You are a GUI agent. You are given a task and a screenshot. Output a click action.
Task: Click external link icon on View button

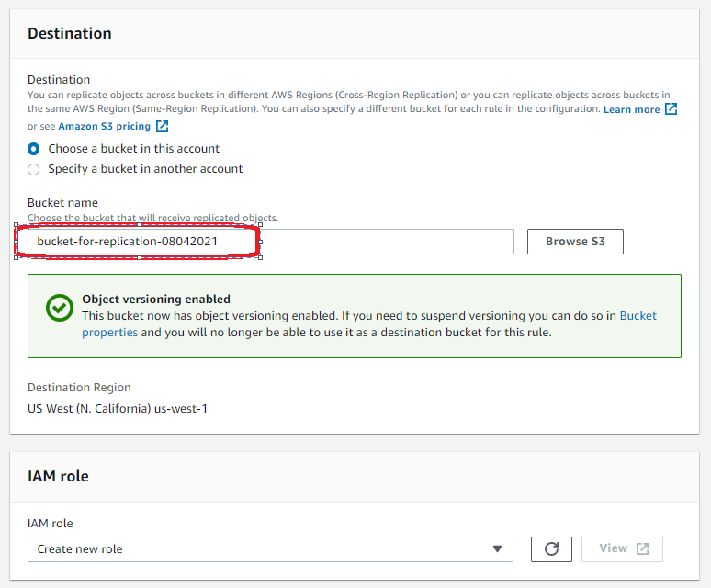[643, 549]
